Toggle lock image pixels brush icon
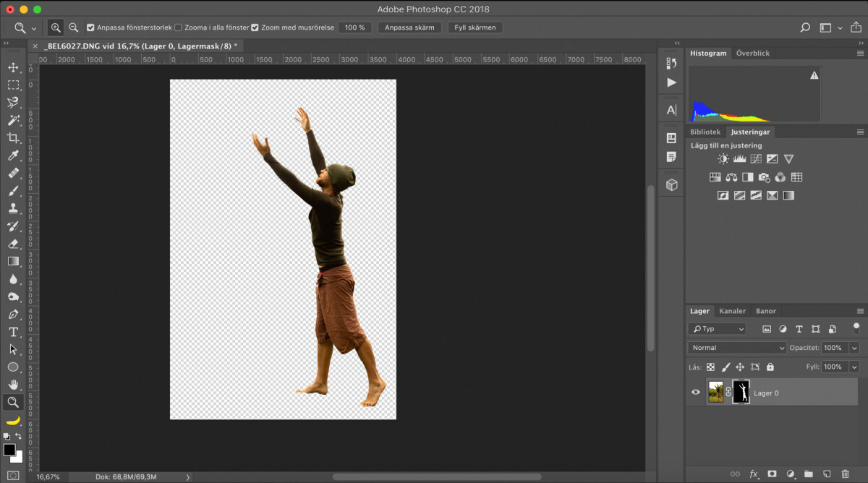The width and height of the screenshot is (868, 483). click(726, 367)
